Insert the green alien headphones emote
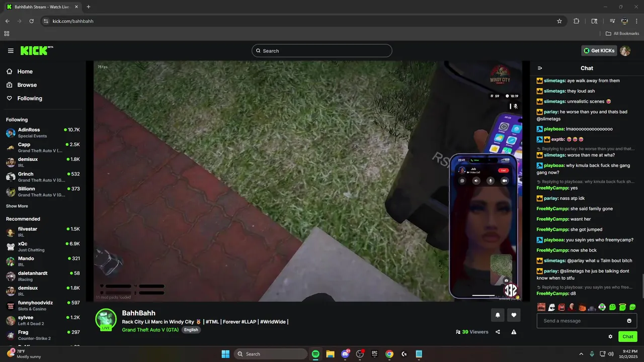 tap(602, 307)
